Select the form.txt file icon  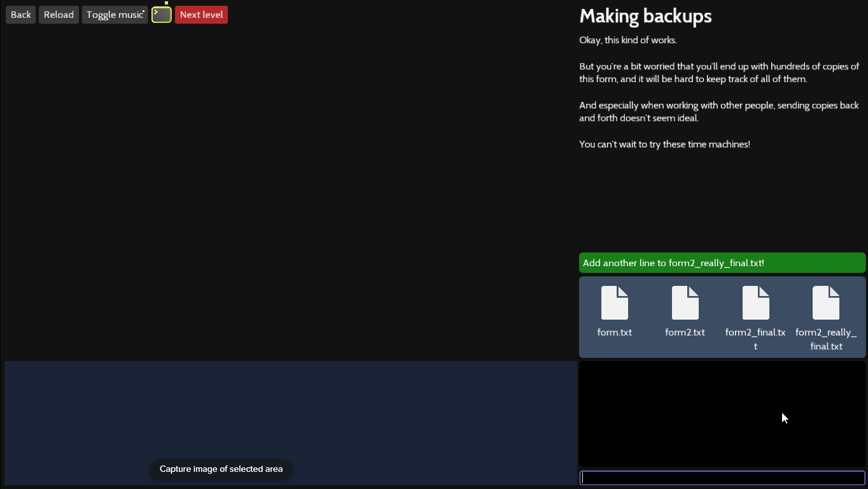tap(615, 302)
